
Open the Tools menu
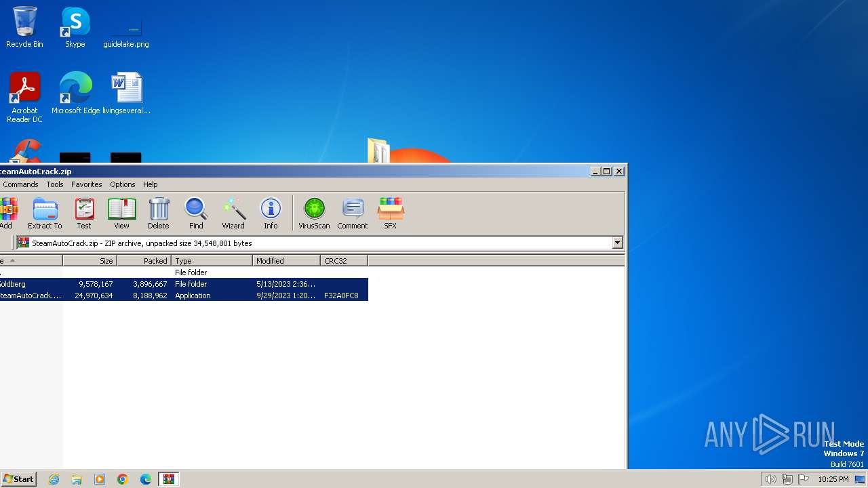(x=55, y=184)
